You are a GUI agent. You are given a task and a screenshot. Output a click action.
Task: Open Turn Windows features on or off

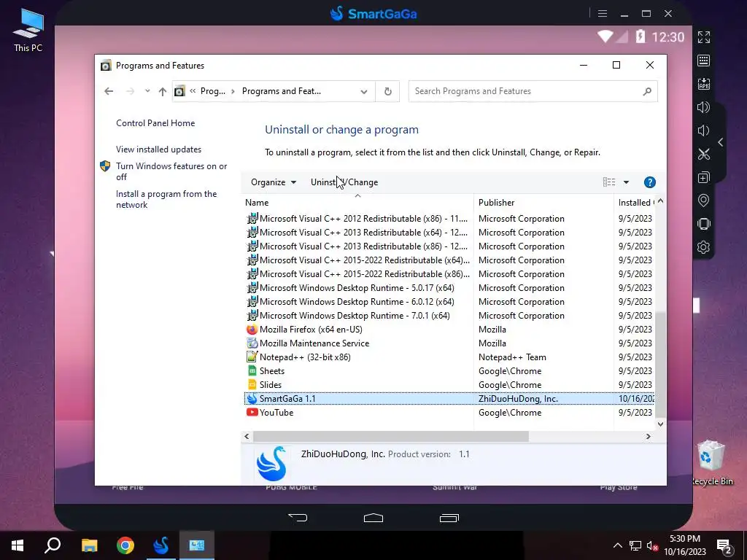pos(171,171)
